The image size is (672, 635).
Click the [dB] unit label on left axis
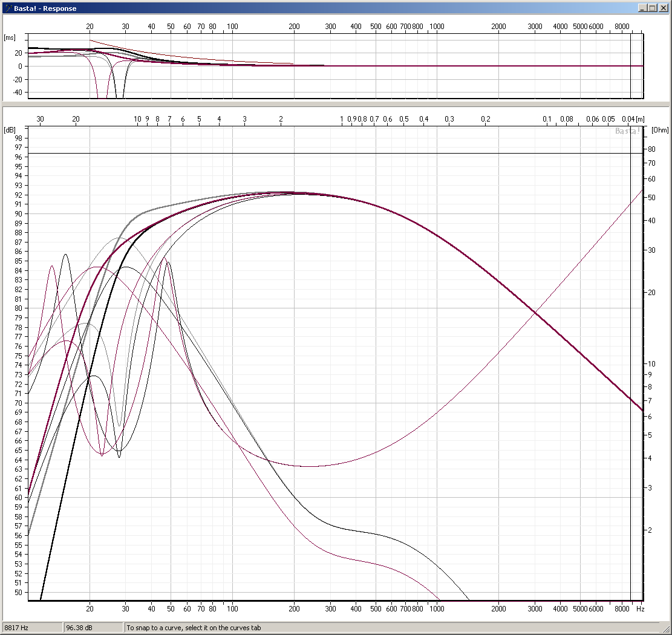coord(10,129)
